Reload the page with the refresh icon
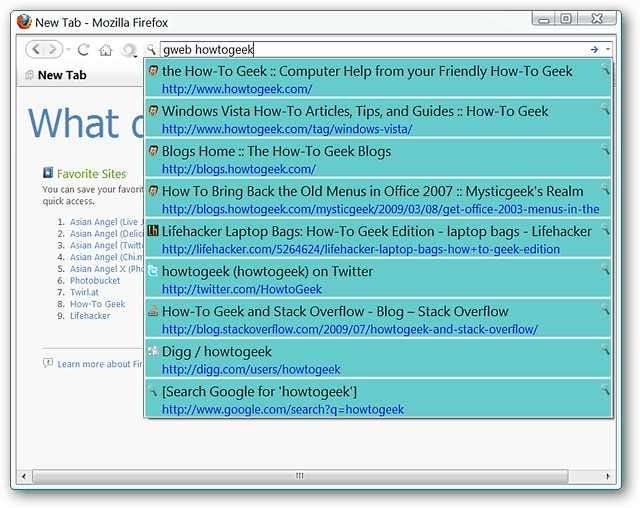 point(84,49)
